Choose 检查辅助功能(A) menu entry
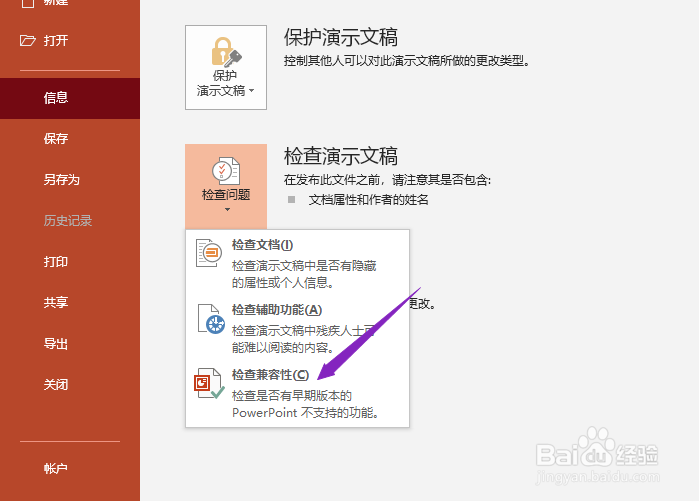699x501 pixels. [x=297, y=328]
